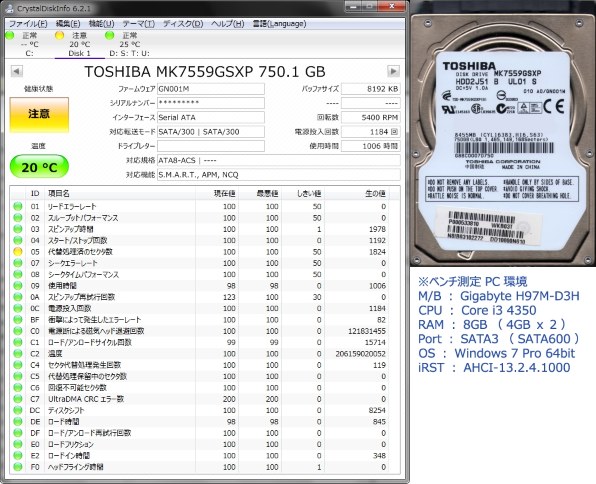Select raw value 121831455 in row C0
The width and height of the screenshot is (596, 484).
pyautogui.click(x=367, y=331)
